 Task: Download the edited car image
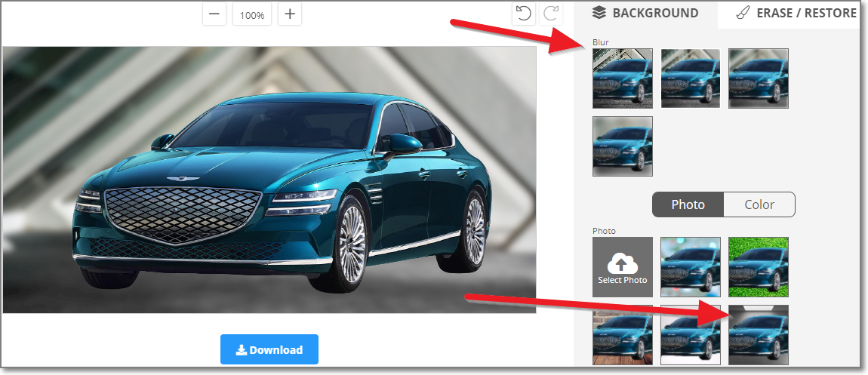click(x=269, y=349)
